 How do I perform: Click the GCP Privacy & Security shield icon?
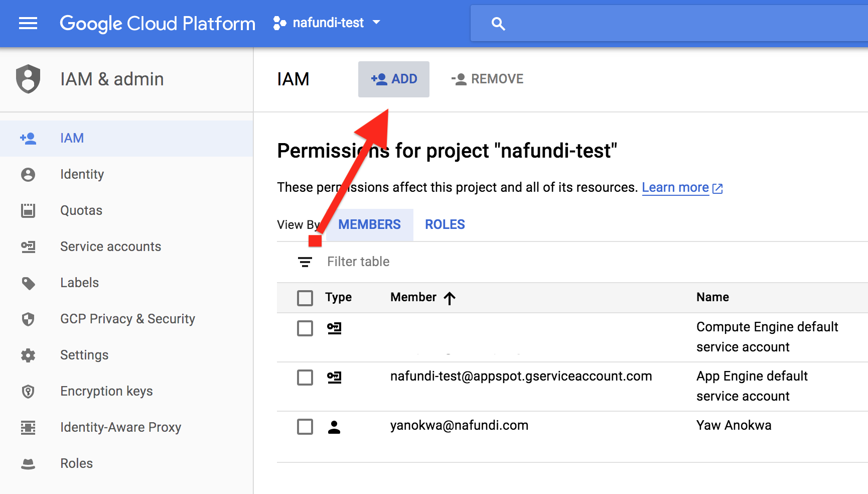(x=28, y=319)
